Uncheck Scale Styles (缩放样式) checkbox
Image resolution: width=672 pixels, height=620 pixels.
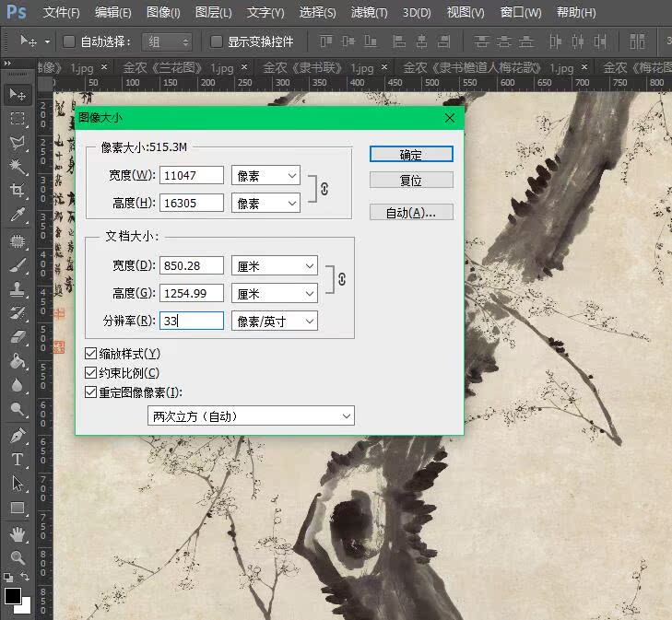point(90,354)
